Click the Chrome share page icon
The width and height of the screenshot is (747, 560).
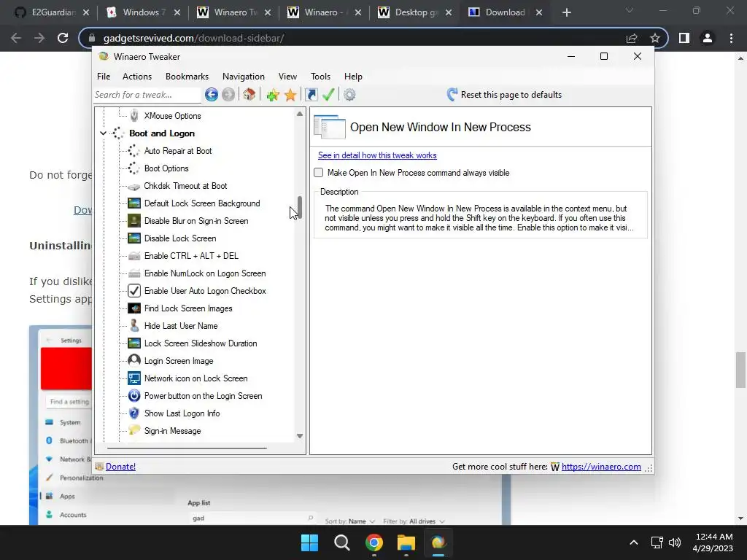click(632, 38)
